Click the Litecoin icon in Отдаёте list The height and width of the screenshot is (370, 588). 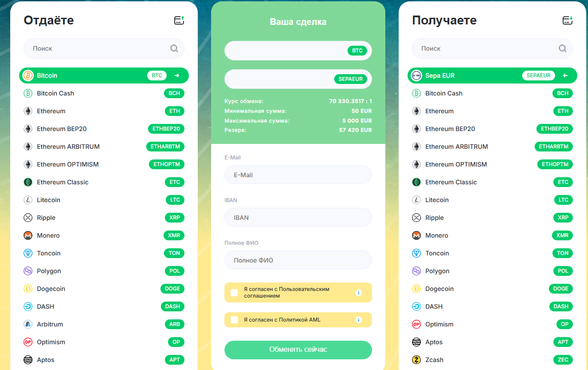(x=28, y=200)
